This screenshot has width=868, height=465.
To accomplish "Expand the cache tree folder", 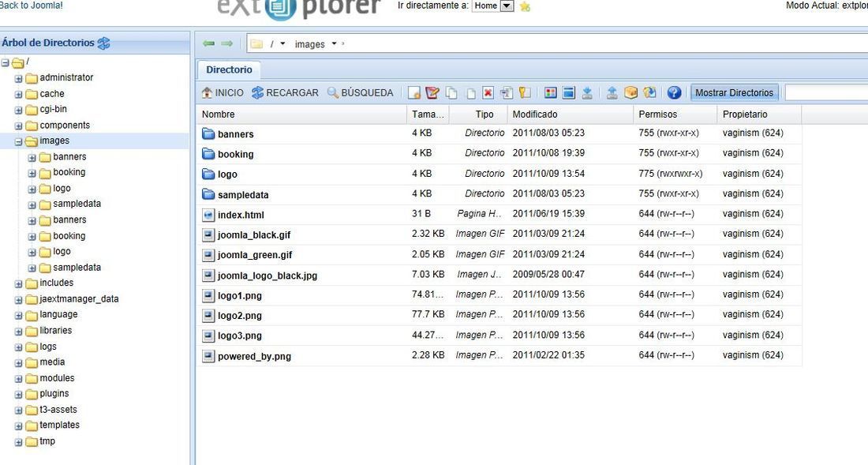I will tap(18, 95).
